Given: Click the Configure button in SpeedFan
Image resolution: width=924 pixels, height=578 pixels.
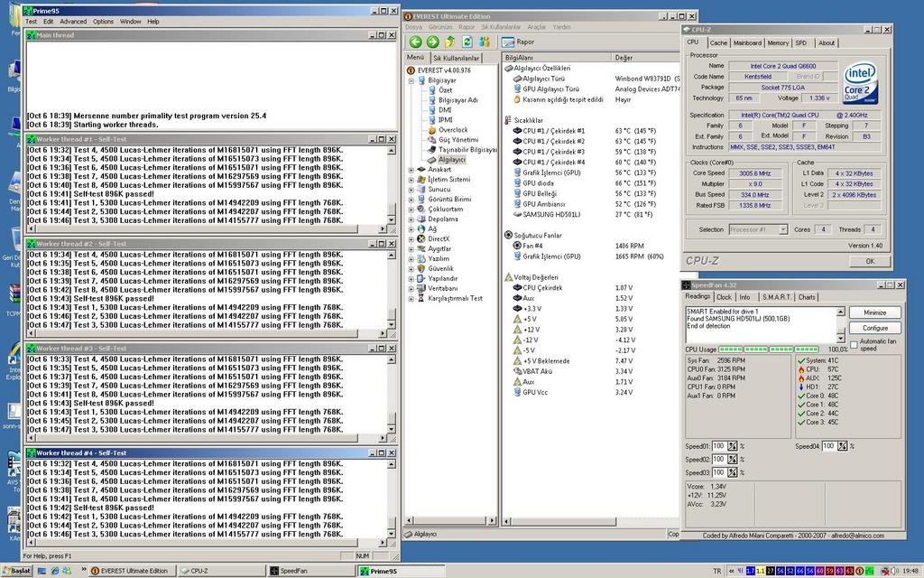Looking at the screenshot, I should coord(875,328).
